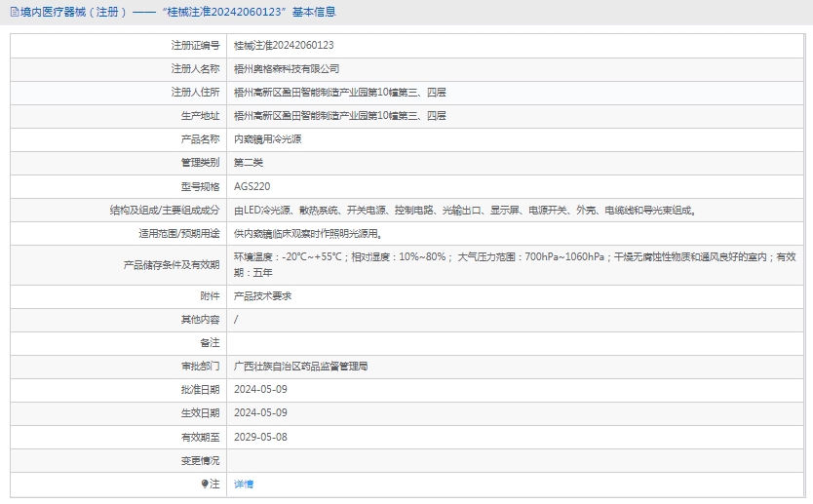Viewport: 813px width, 504px height.
Task: Click the model specification AGS220
Action: (x=252, y=186)
